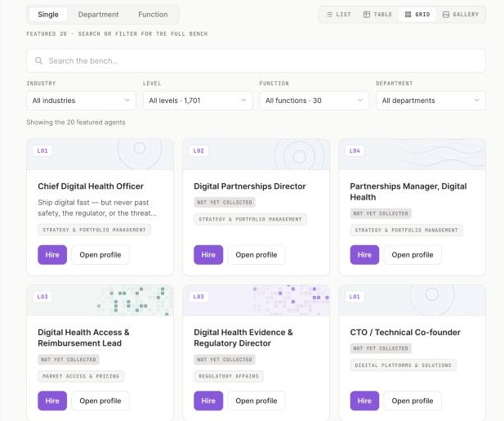This screenshot has height=421, width=504.
Task: Hire the Digital Health Evidence & Regulatory Director
Action: point(208,401)
